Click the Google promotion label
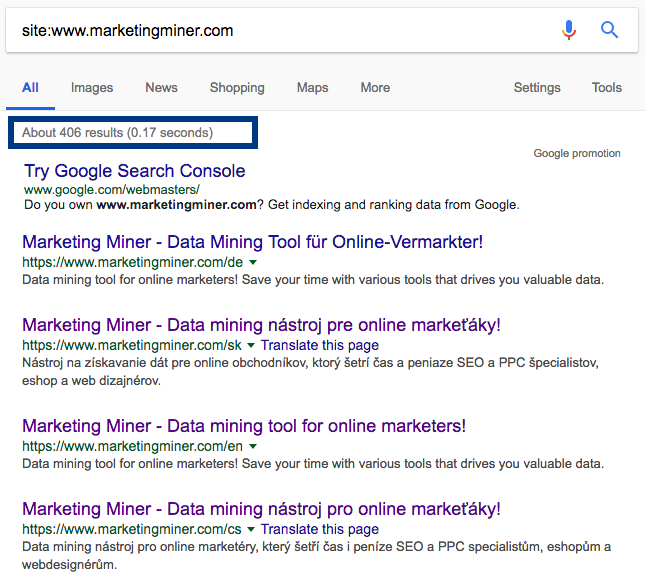Screen dimensions: 645x581 pos(577,153)
